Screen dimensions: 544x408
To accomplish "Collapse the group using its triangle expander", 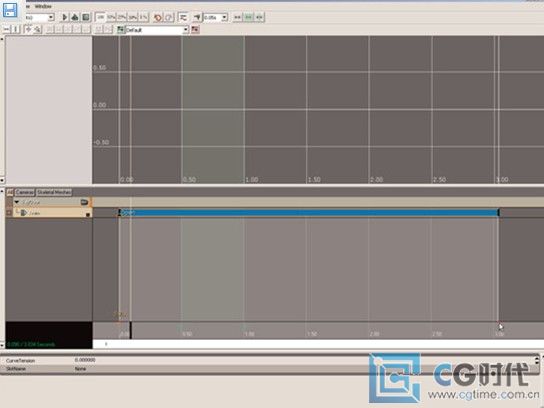I will pyautogui.click(x=17, y=202).
